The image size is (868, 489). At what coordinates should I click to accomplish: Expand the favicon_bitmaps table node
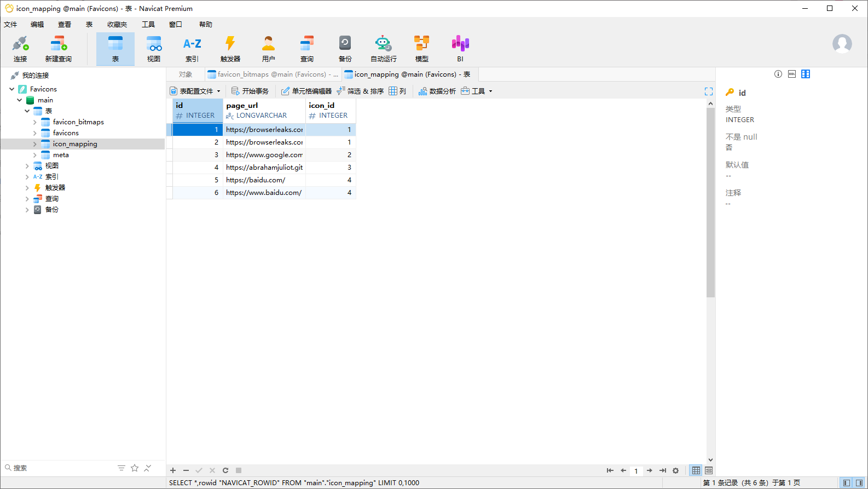[x=34, y=122]
